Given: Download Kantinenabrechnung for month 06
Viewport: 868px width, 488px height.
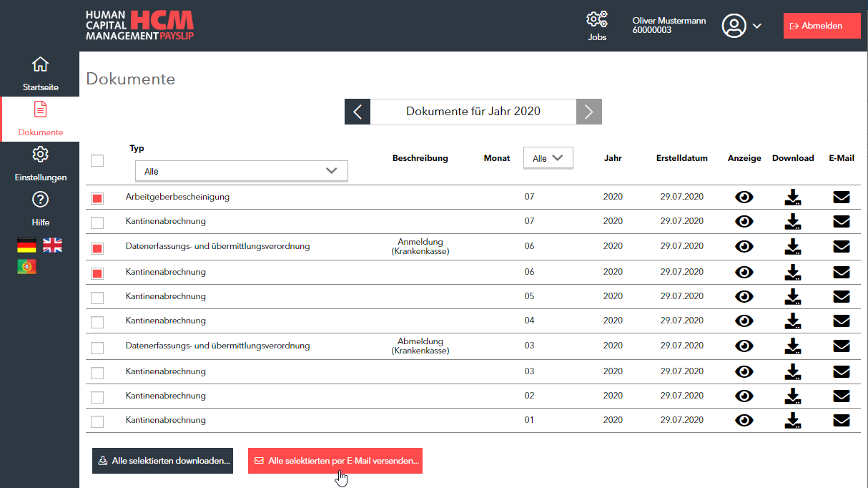Looking at the screenshot, I should pos(793,273).
